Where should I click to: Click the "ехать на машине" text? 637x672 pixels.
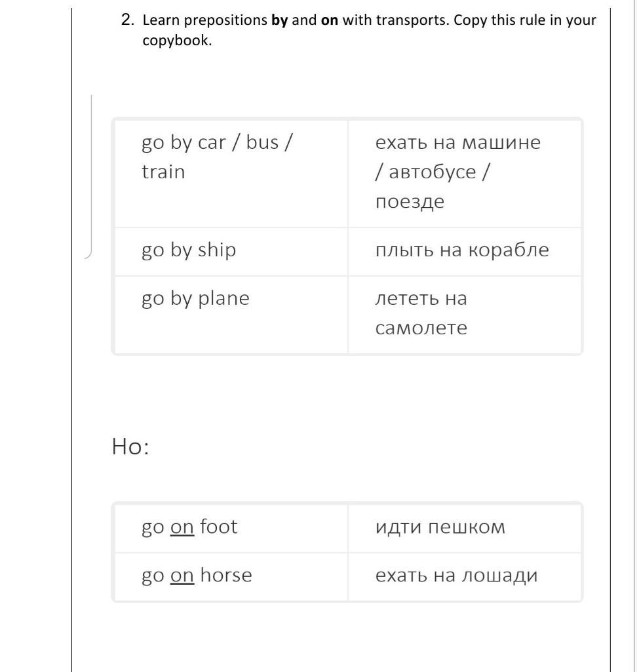(458, 142)
